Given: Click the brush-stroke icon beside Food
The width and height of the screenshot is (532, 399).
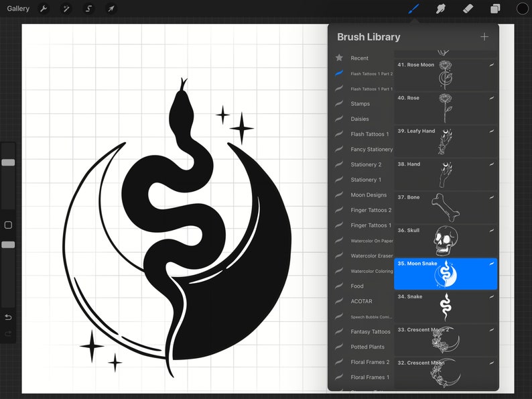Looking at the screenshot, I should pos(339,286).
